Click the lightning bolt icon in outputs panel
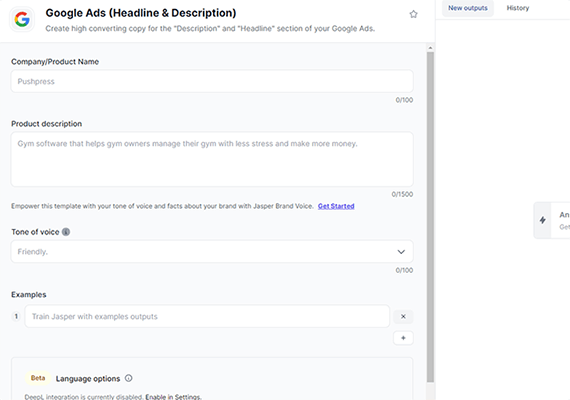 click(x=542, y=220)
